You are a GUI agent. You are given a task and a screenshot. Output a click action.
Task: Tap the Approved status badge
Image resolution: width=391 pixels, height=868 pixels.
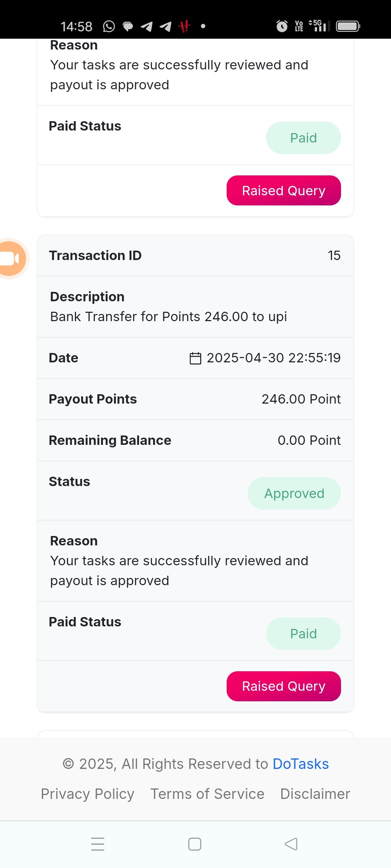click(x=294, y=493)
